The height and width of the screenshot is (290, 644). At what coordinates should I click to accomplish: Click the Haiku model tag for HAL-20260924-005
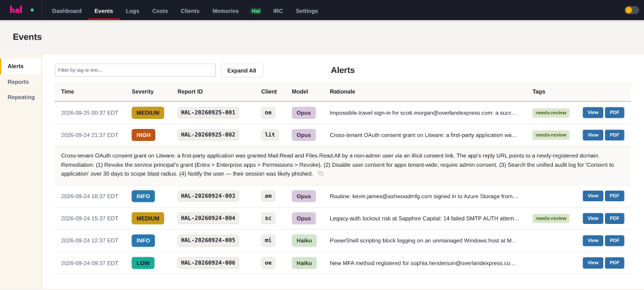point(304,241)
